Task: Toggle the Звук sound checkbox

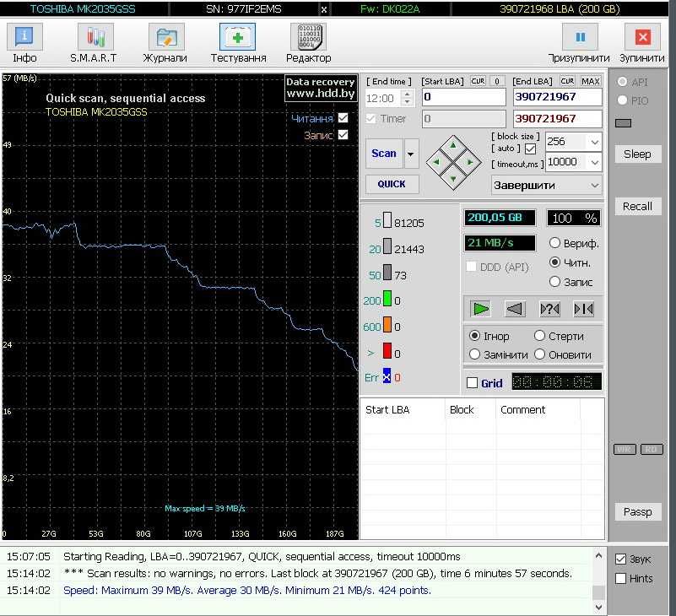Action: [x=621, y=559]
